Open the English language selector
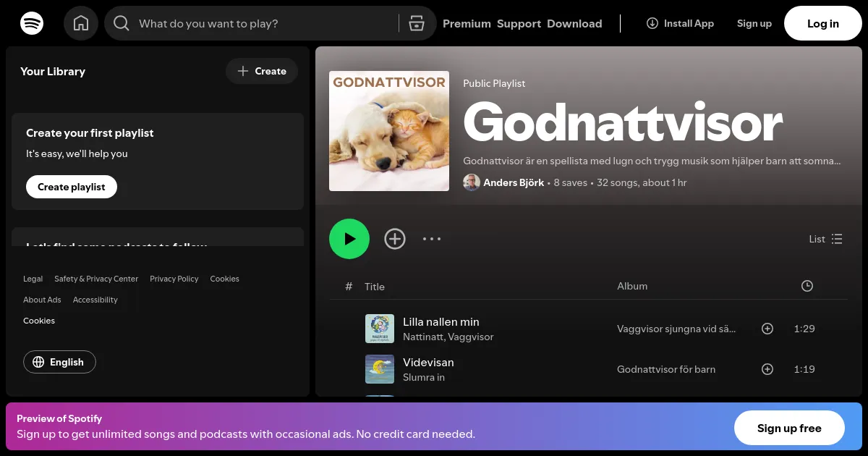868x456 pixels. click(x=59, y=362)
